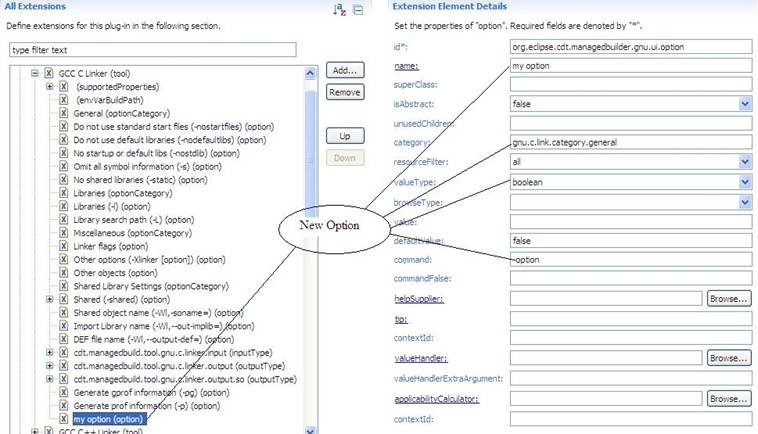This screenshot has height=434, width=758.
Task: Click the valueHandlerExtraArgument field
Action: 631,378
